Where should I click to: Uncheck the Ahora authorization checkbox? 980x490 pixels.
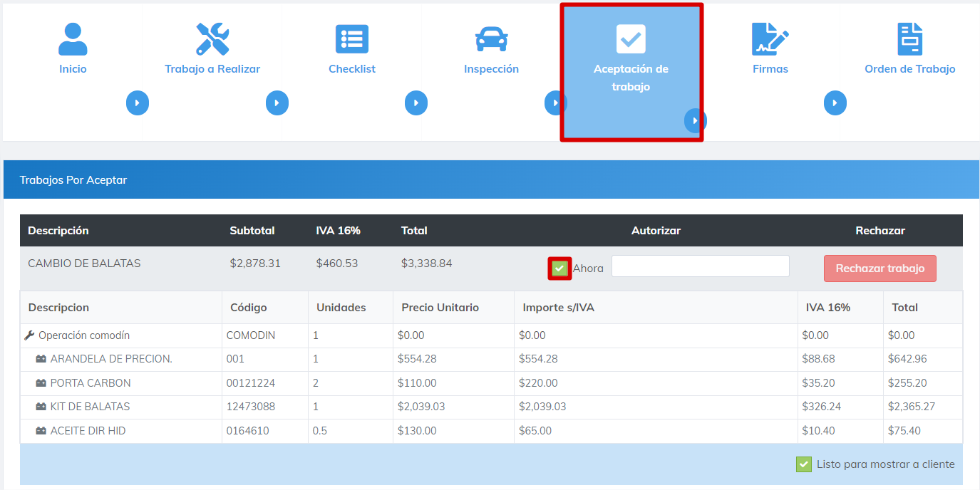559,269
